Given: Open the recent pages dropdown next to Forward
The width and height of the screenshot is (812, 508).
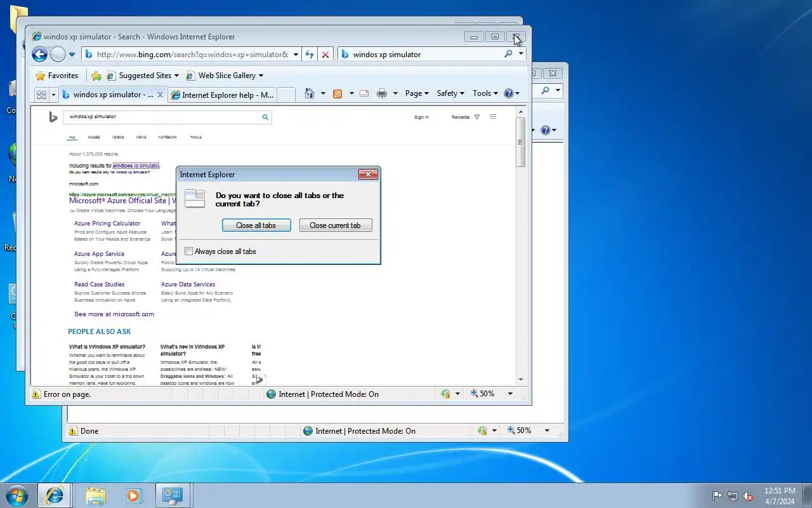Looking at the screenshot, I should [x=72, y=55].
